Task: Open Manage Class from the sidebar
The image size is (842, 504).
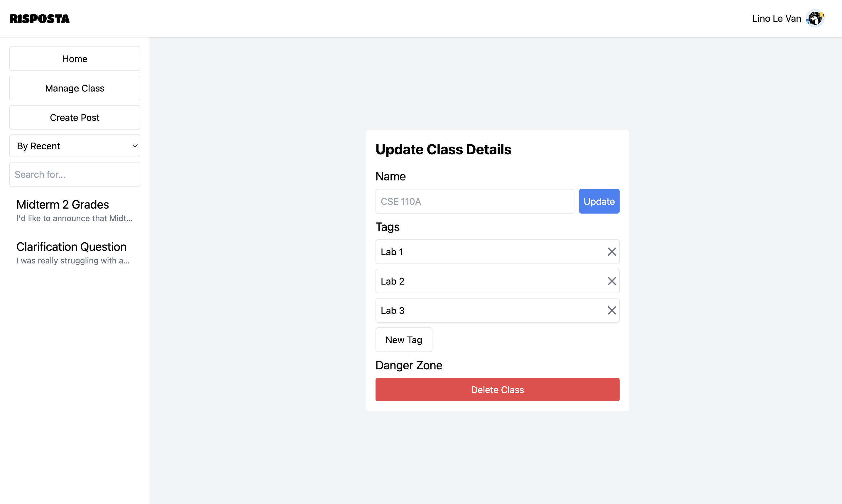Action: [x=75, y=88]
